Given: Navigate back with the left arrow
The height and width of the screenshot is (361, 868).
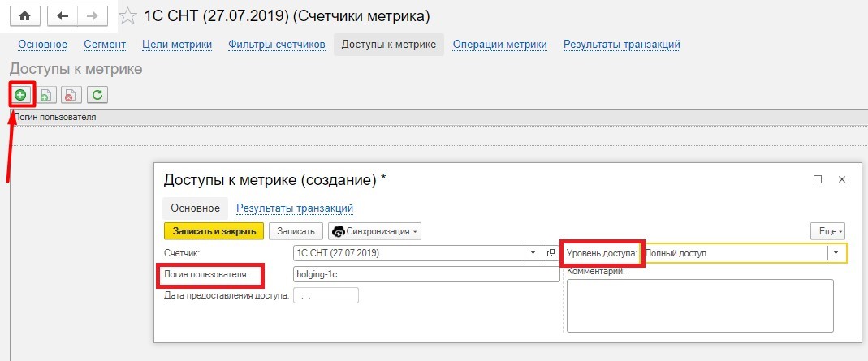Looking at the screenshot, I should 63,16.
